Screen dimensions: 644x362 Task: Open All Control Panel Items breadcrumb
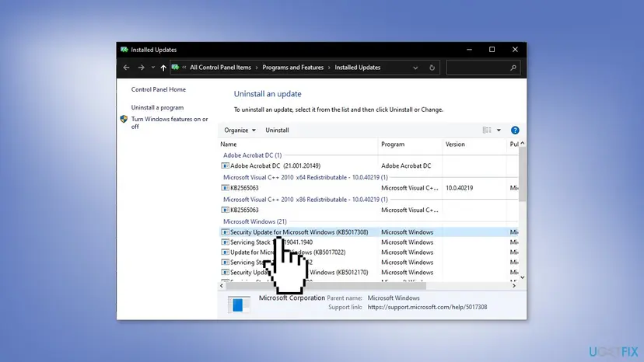point(220,68)
